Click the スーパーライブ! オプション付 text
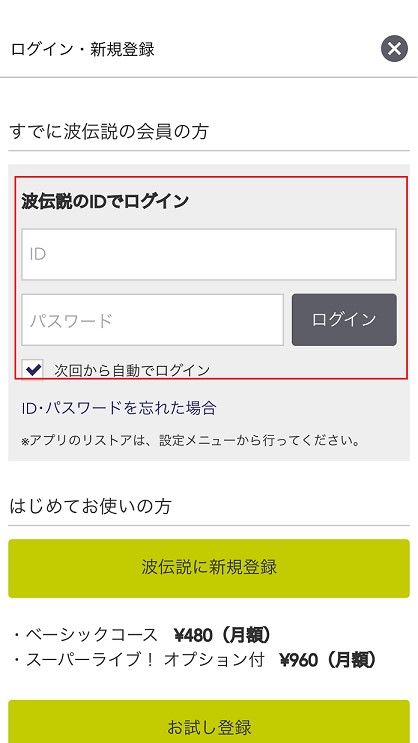This screenshot has width=418, height=743. (145, 660)
